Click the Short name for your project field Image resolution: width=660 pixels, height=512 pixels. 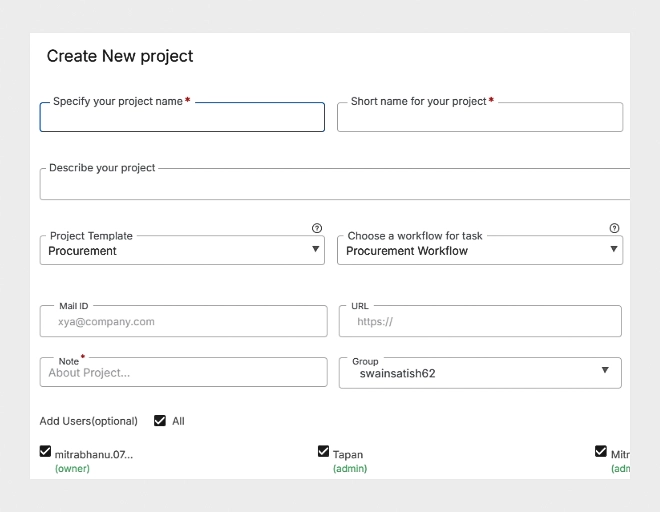click(480, 118)
